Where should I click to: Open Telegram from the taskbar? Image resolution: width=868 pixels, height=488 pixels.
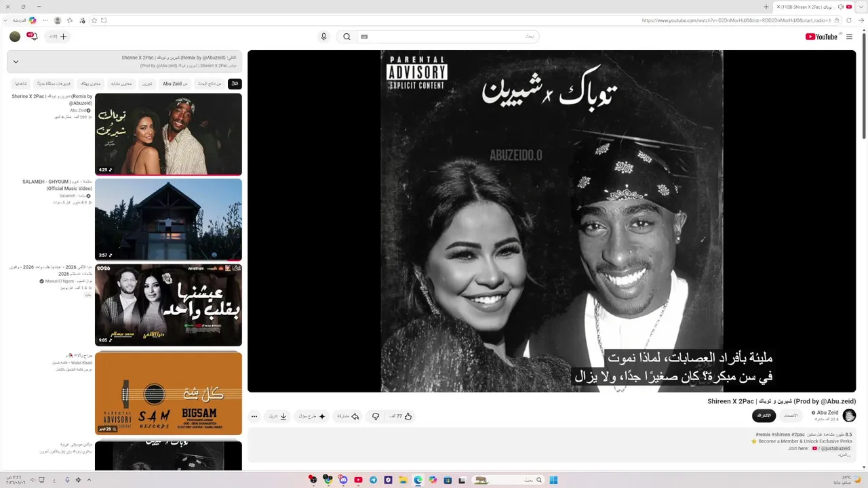point(373,480)
